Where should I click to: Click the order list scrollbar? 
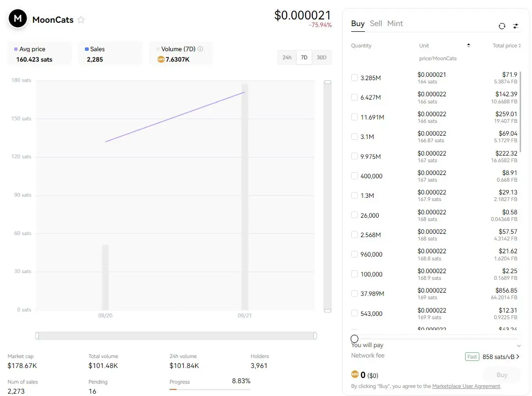[x=520, y=112]
